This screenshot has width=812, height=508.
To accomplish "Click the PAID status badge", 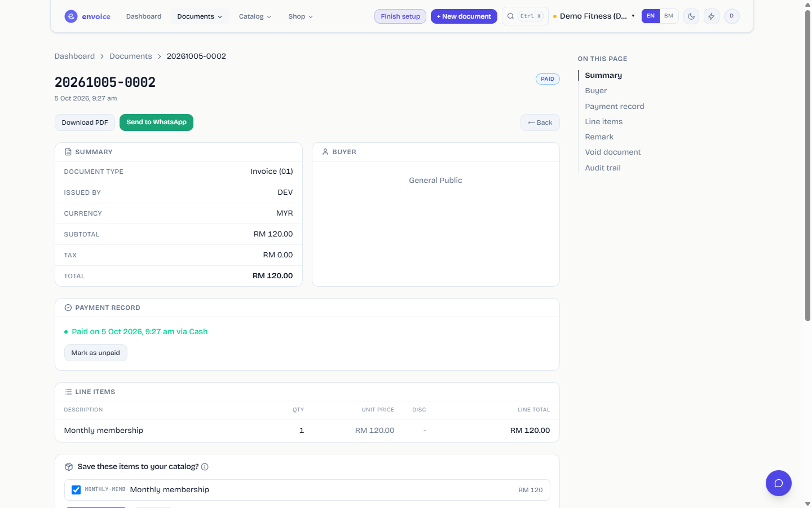I will coord(548,79).
